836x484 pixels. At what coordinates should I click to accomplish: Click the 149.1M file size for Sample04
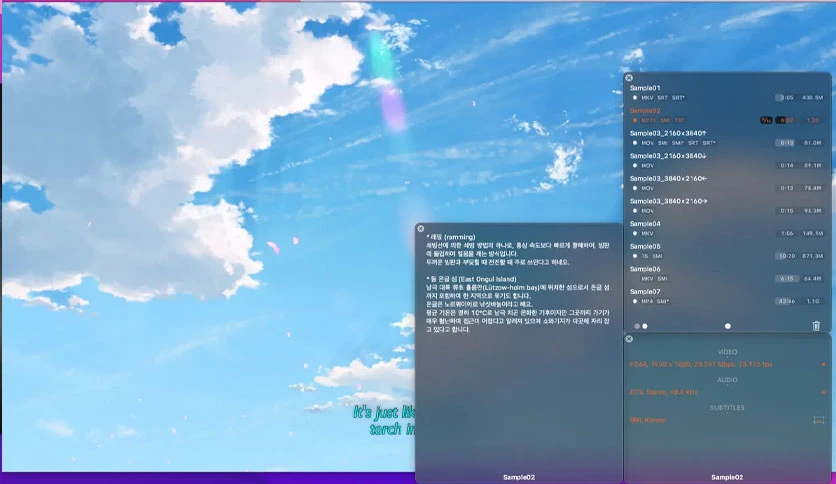pos(812,233)
